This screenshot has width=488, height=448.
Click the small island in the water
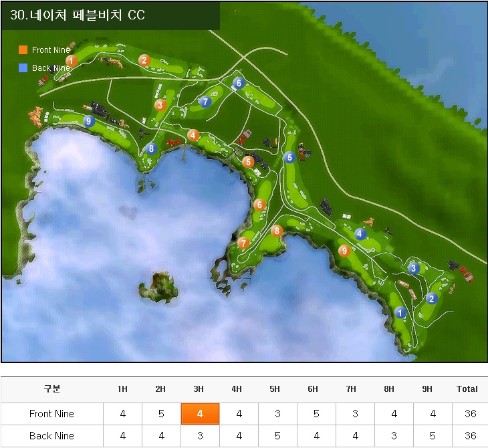tap(159, 286)
